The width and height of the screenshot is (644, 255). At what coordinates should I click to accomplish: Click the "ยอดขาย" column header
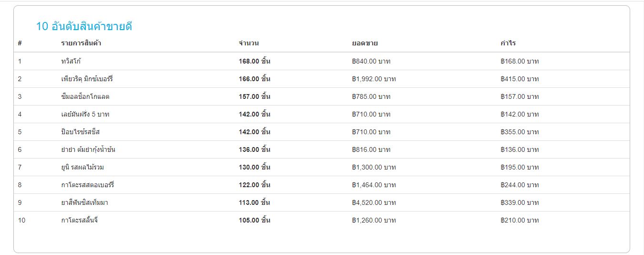click(x=365, y=43)
